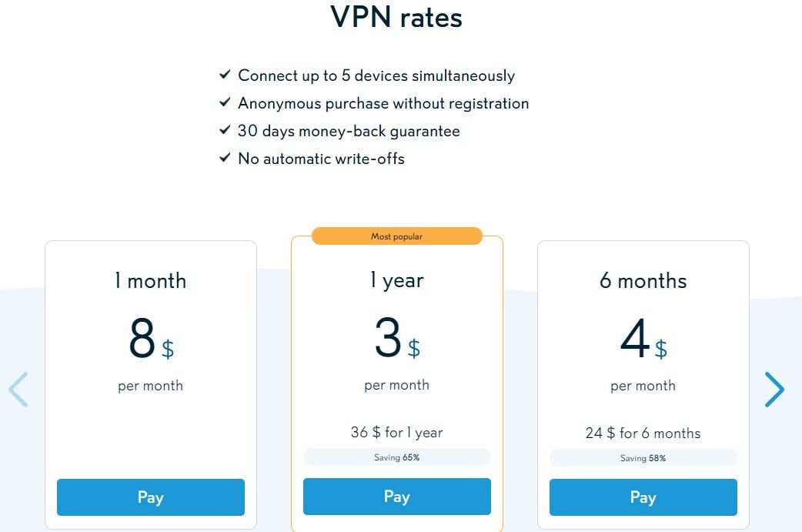Click the checkmark beside money-back guarantee
This screenshot has height=532, width=802.
225,130
